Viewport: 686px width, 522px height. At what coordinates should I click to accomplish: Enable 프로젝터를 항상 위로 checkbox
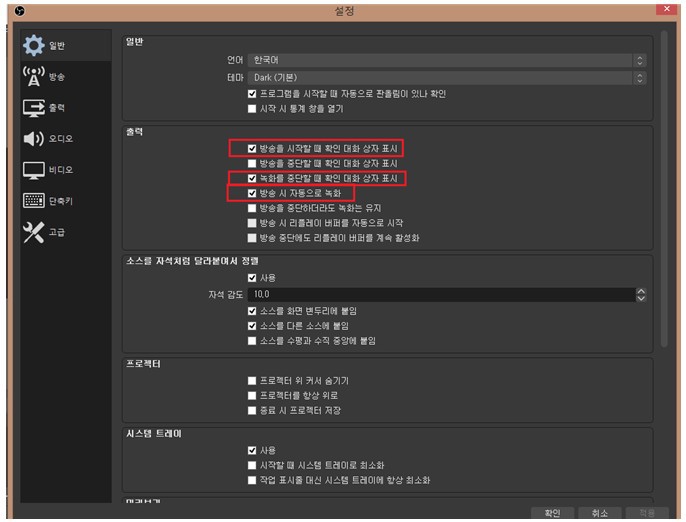(252, 396)
